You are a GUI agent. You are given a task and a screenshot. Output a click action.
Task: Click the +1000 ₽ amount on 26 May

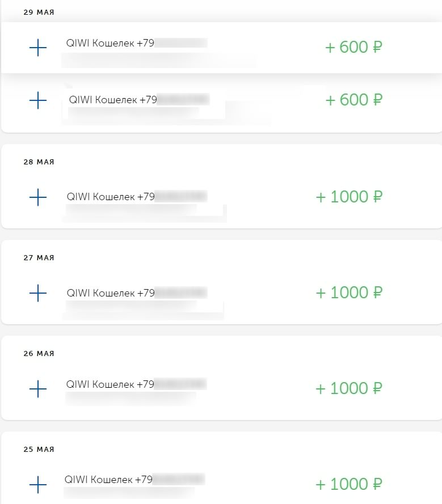(349, 389)
